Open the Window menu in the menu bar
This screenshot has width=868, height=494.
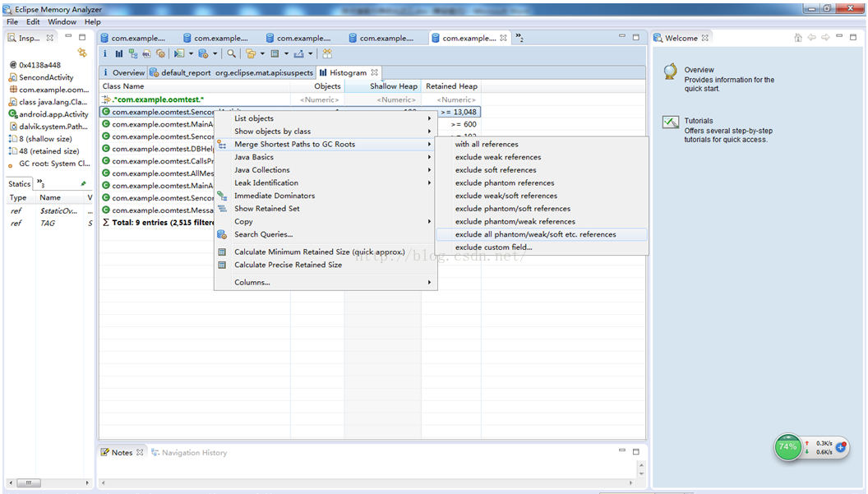coord(62,22)
